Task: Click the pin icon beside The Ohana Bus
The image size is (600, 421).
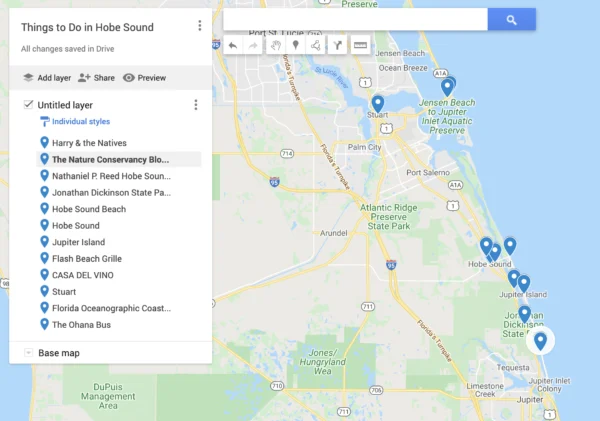Action: tap(44, 324)
